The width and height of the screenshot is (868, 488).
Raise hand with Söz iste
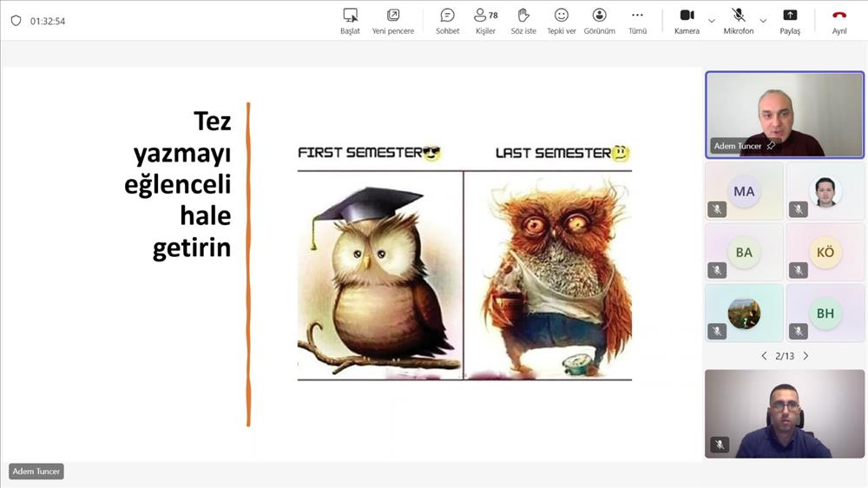[523, 21]
